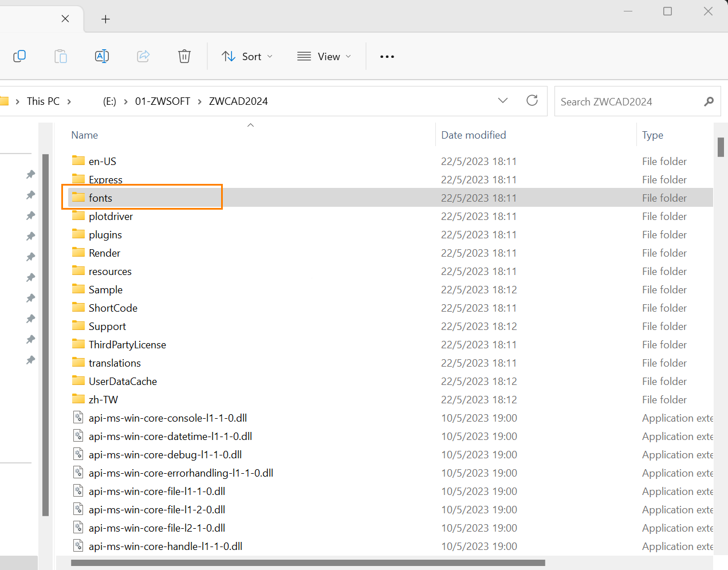Image resolution: width=728 pixels, height=570 pixels.
Task: Click the api-ms-win-core-handle-l1-1-0.dll file icon
Action: (78, 546)
